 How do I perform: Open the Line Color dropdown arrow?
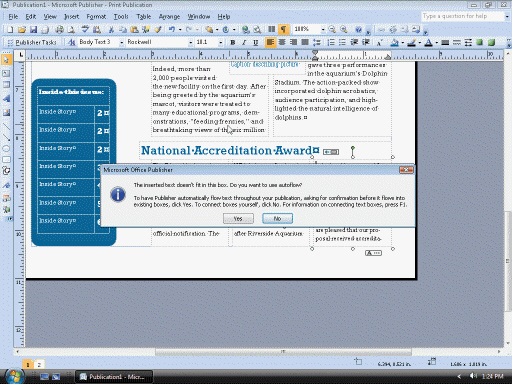tap(419, 43)
